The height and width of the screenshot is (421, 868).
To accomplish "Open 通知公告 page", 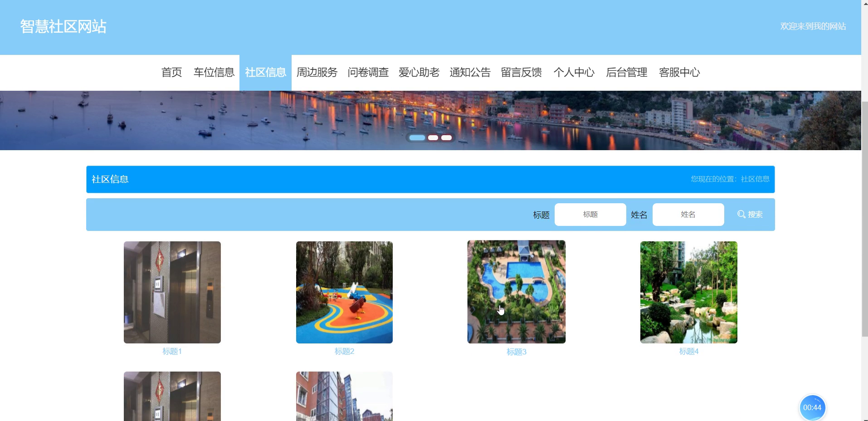I will (x=470, y=73).
